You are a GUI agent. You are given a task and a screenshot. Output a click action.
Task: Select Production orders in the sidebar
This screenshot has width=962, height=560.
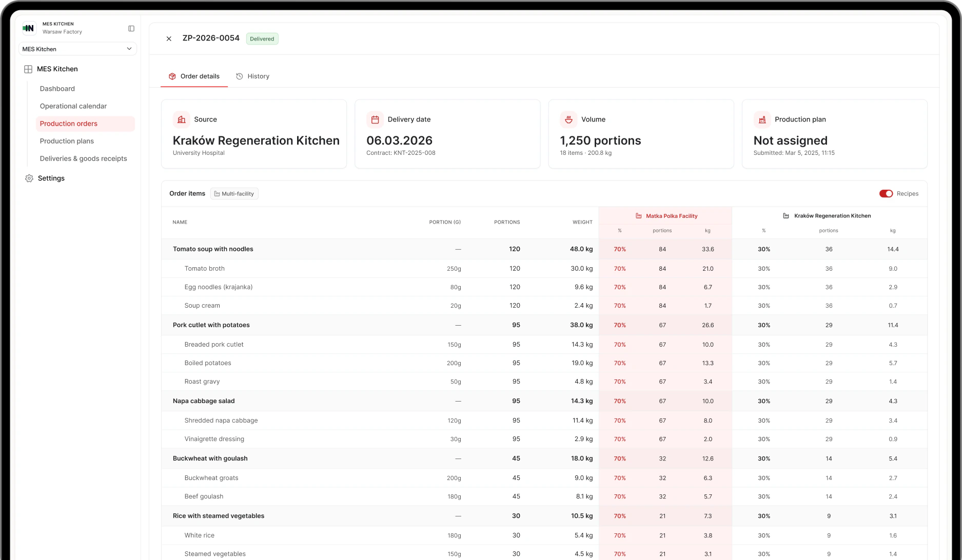point(85,124)
